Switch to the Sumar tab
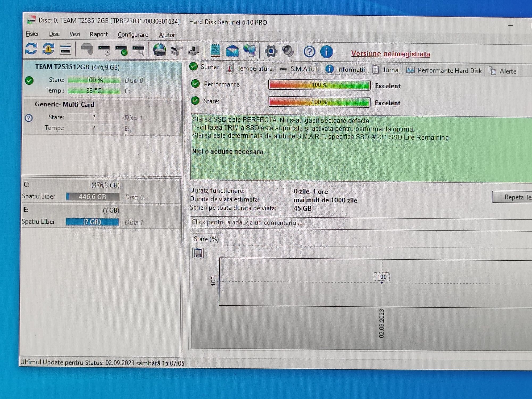 coord(205,67)
